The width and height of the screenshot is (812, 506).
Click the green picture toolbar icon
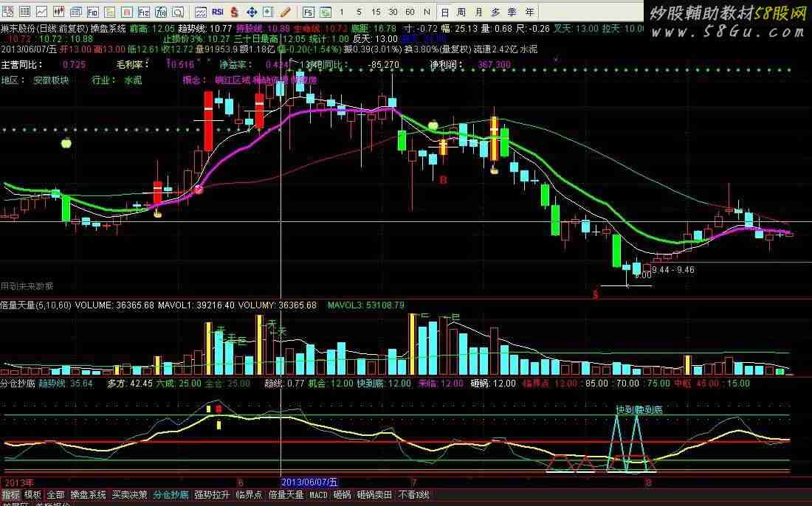coord(326,11)
